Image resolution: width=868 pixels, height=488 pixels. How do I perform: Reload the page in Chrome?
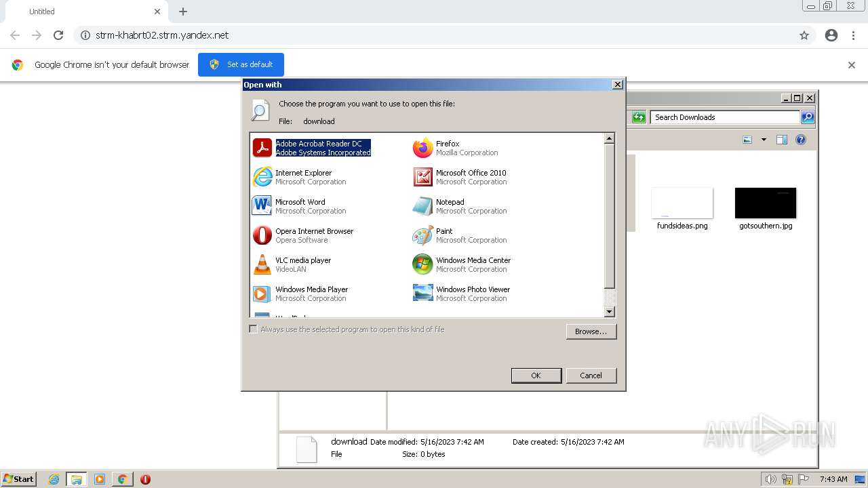click(58, 35)
